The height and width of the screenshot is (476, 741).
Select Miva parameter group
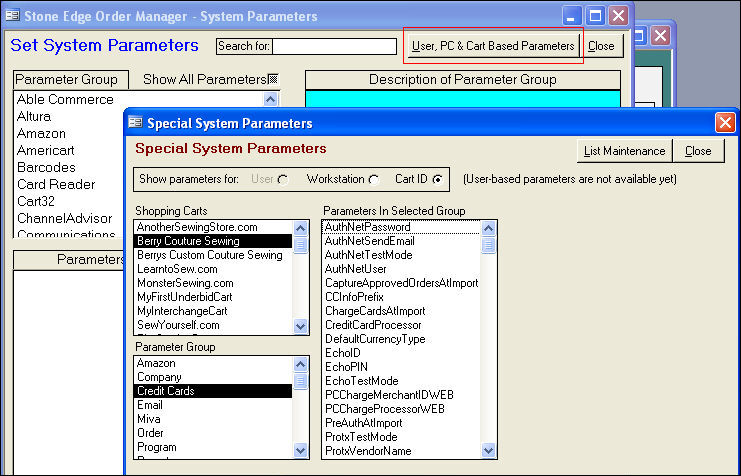click(214, 419)
